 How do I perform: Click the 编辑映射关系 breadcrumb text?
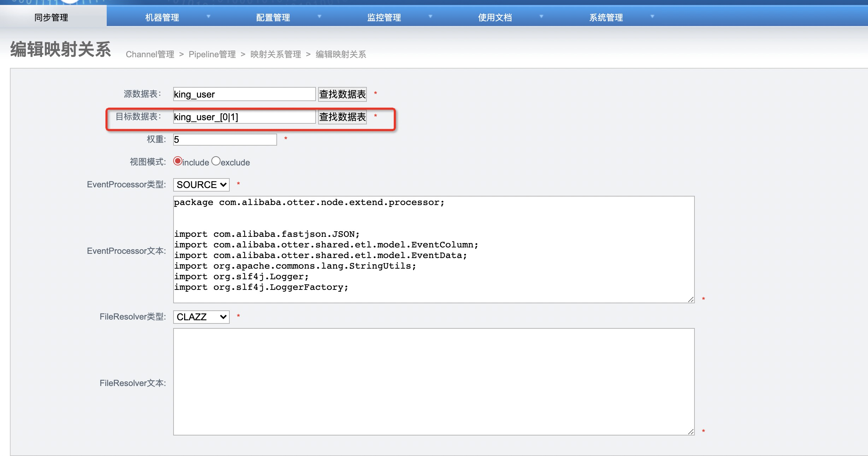tap(341, 54)
